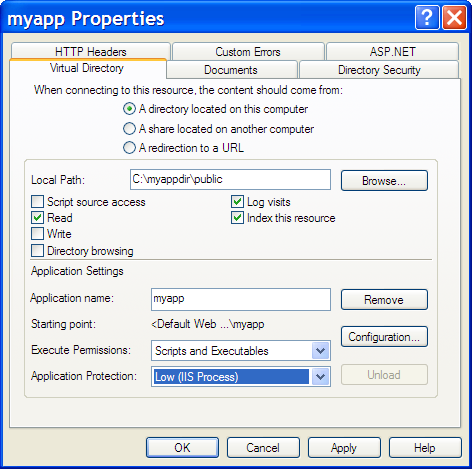472x469 pixels.
Task: Click the 'Starting point:' label
Action: tap(63, 324)
